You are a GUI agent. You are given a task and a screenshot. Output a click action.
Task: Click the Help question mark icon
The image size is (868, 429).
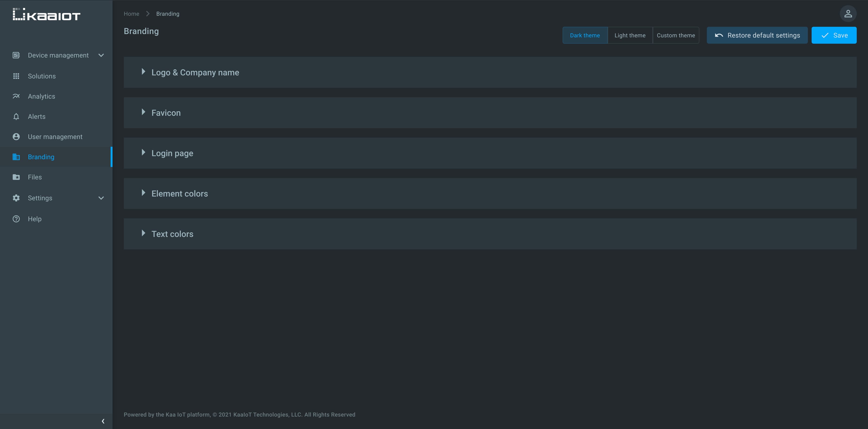pyautogui.click(x=16, y=219)
